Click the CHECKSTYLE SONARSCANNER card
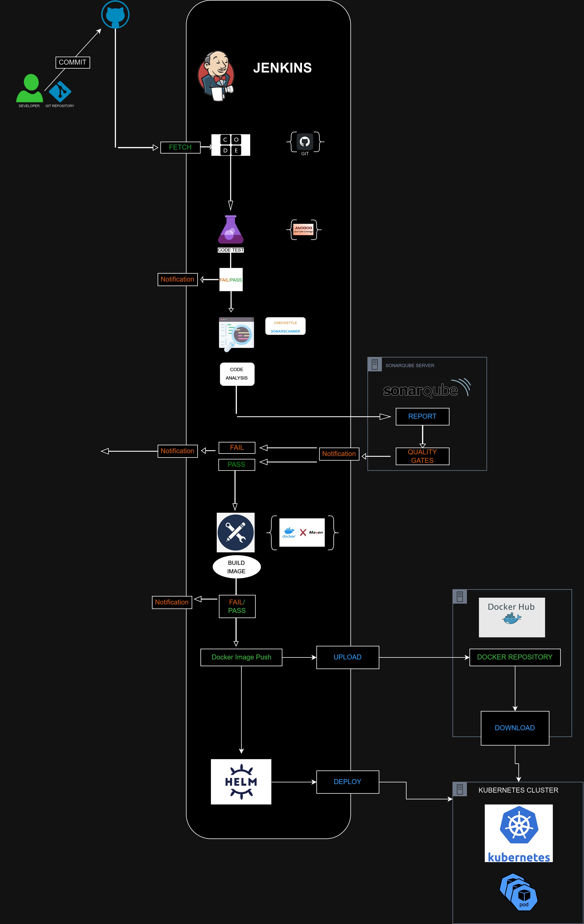584x924 pixels. coord(285,326)
